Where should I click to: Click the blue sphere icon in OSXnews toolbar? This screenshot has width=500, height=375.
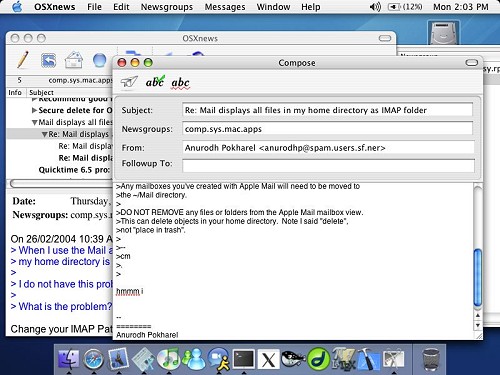pyautogui.click(x=99, y=60)
